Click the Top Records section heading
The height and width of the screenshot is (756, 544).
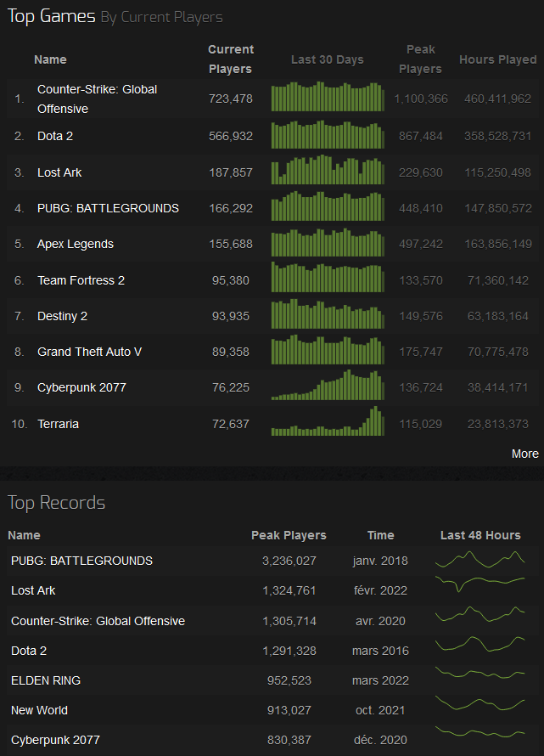pyautogui.click(x=56, y=503)
